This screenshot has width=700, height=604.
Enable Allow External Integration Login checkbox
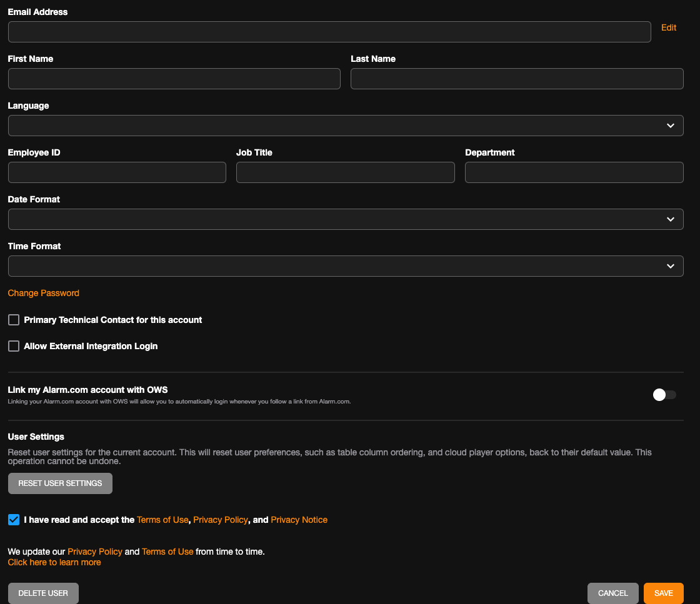click(x=14, y=346)
